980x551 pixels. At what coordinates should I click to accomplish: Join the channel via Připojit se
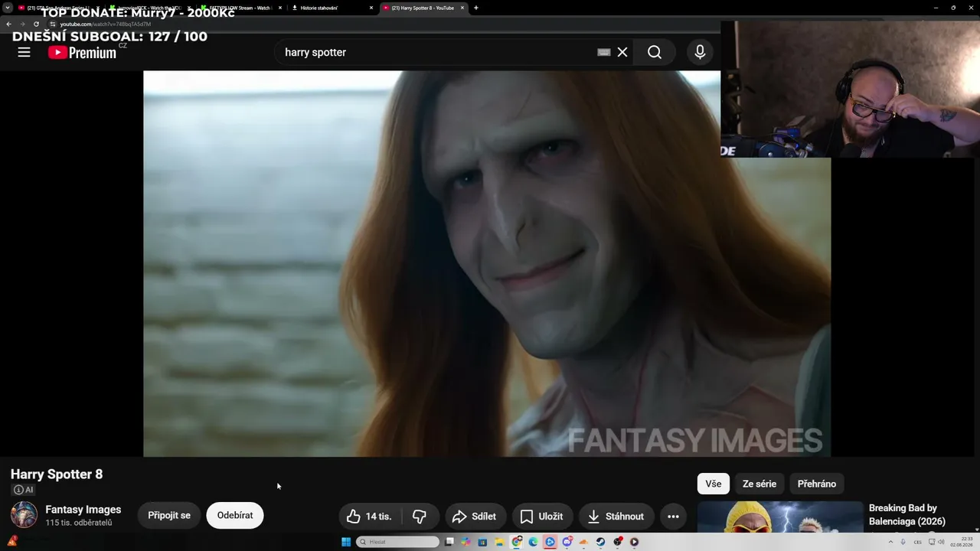click(x=169, y=516)
